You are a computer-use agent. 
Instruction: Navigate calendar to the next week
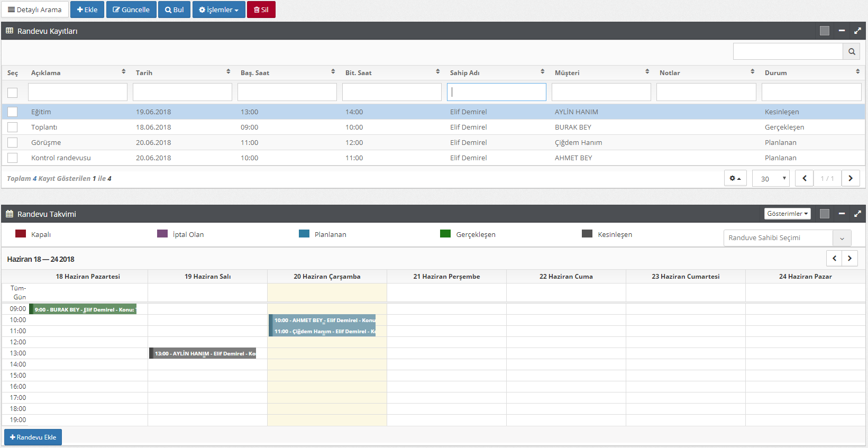pos(849,258)
